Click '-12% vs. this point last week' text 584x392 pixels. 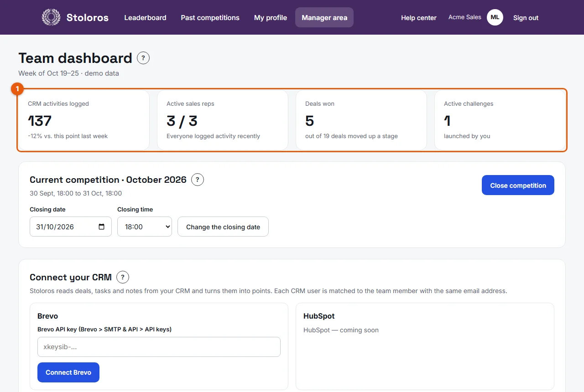[x=68, y=136]
